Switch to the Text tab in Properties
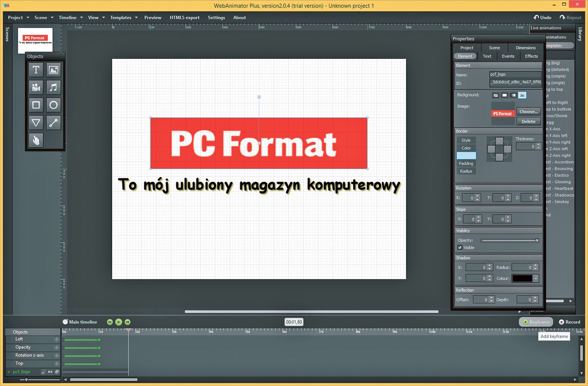This screenshot has height=386, width=588. tap(487, 56)
